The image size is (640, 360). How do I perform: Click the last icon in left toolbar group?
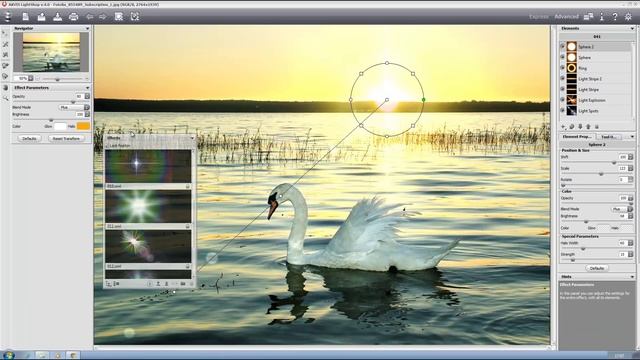(135, 16)
